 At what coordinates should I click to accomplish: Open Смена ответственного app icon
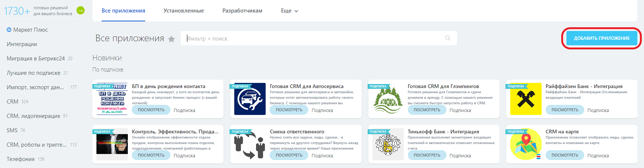click(250, 144)
